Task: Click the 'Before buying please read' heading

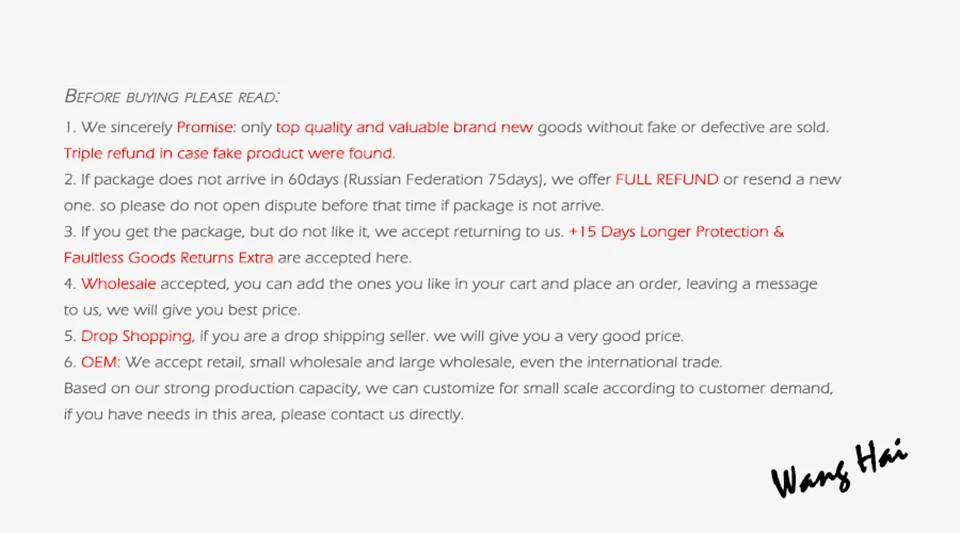Action: tap(172, 97)
